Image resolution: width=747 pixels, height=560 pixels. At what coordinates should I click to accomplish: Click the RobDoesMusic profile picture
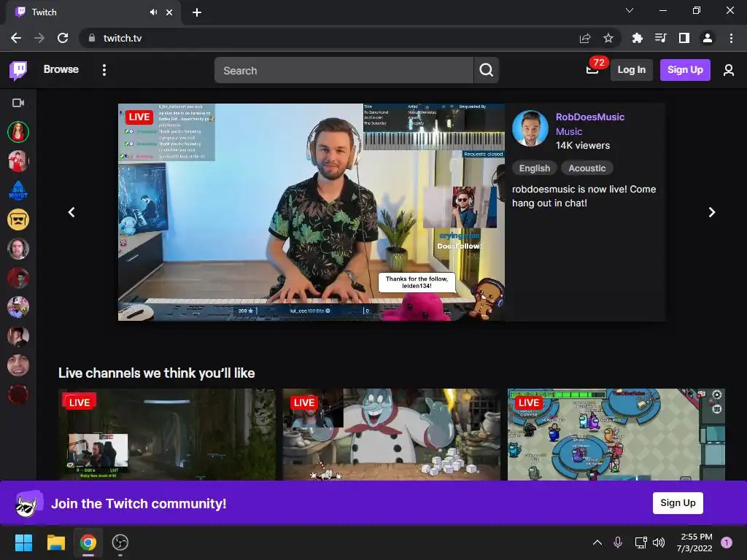[x=530, y=128]
